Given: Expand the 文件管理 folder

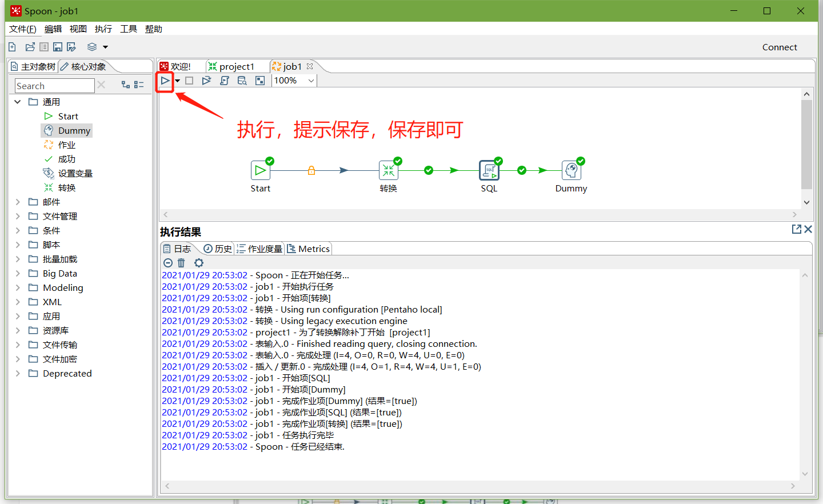Looking at the screenshot, I should coord(18,216).
